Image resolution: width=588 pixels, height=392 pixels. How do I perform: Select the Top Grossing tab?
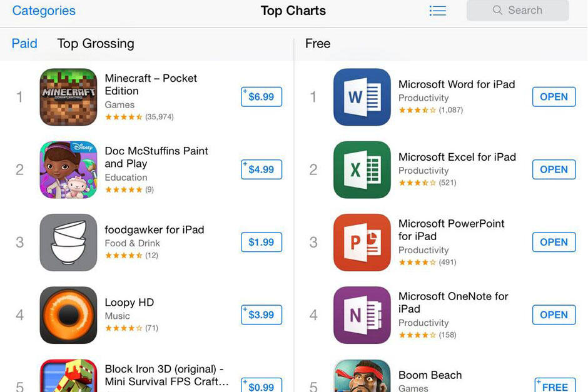click(x=95, y=43)
